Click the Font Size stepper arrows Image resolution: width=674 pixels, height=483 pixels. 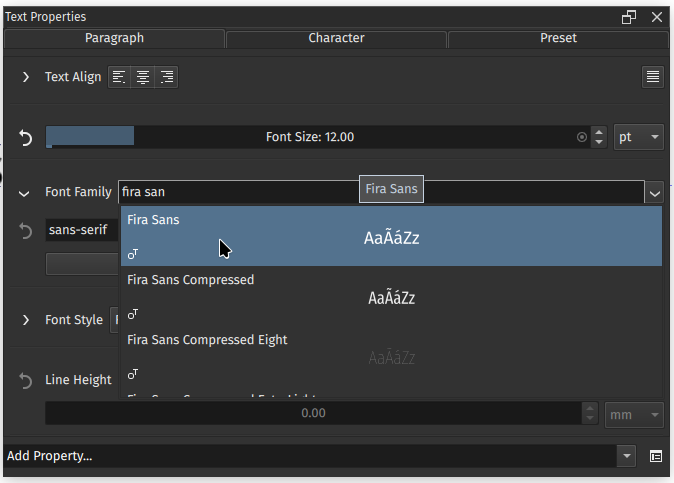(599, 137)
